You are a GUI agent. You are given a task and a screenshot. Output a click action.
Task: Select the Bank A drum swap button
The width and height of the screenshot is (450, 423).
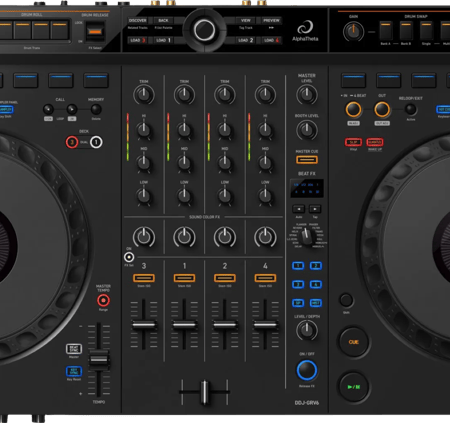pyautogui.click(x=386, y=31)
